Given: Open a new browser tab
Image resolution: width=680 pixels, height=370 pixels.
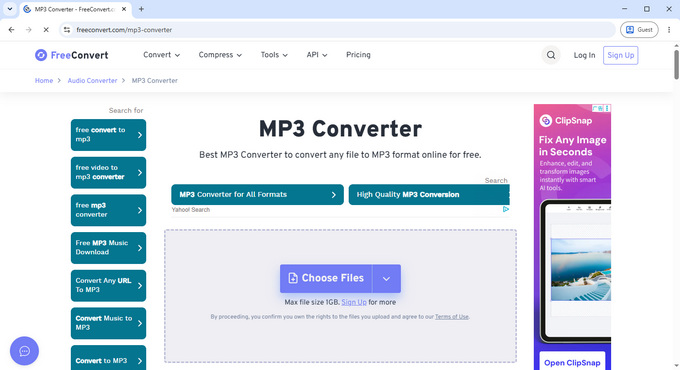Looking at the screenshot, I should coord(141,9).
